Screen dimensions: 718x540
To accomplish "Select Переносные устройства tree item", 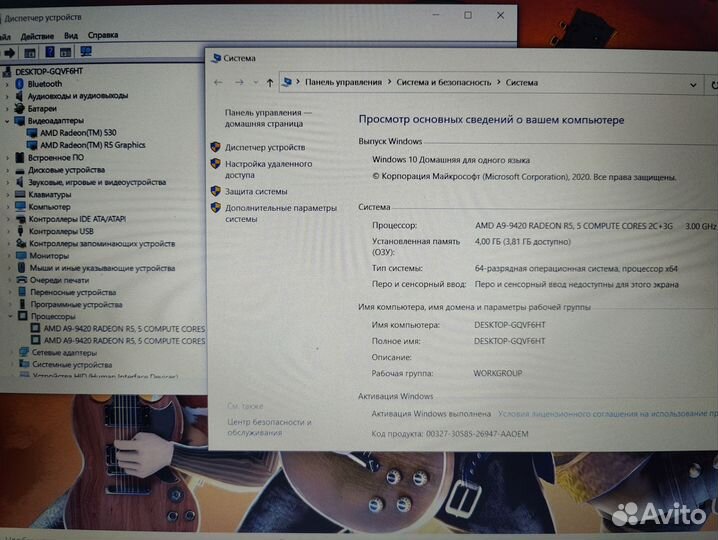I will click(73, 292).
